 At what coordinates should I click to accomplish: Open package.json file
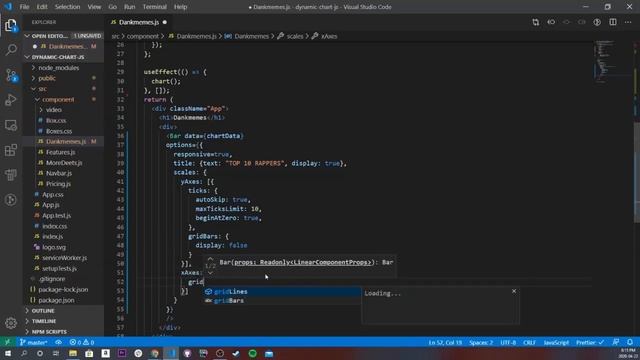click(56, 300)
